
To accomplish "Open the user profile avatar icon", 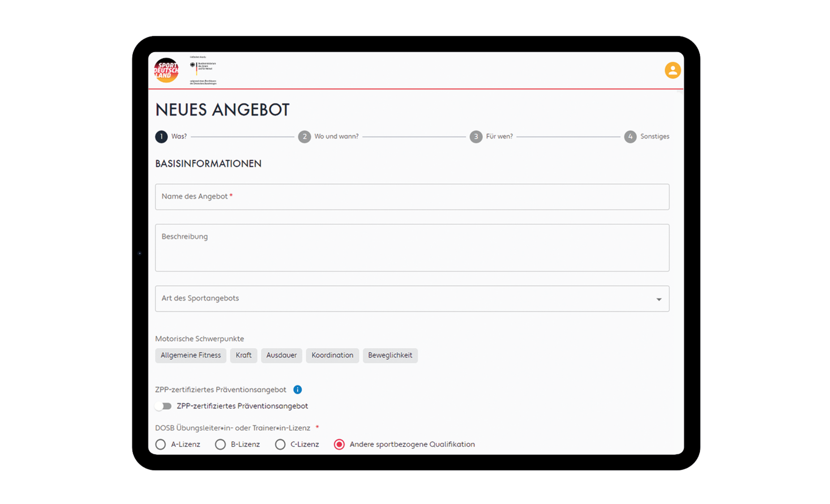I will [x=672, y=70].
